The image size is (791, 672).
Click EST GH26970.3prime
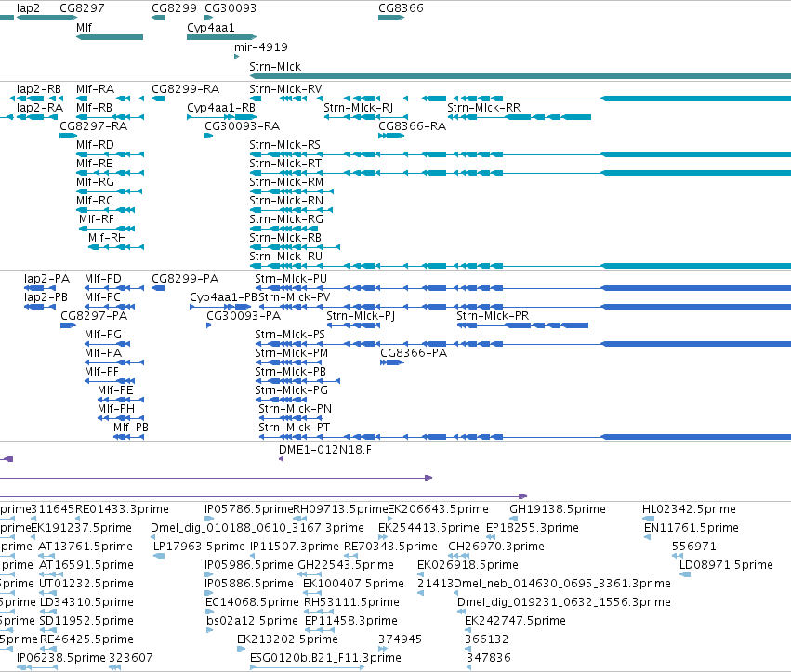[x=496, y=546]
